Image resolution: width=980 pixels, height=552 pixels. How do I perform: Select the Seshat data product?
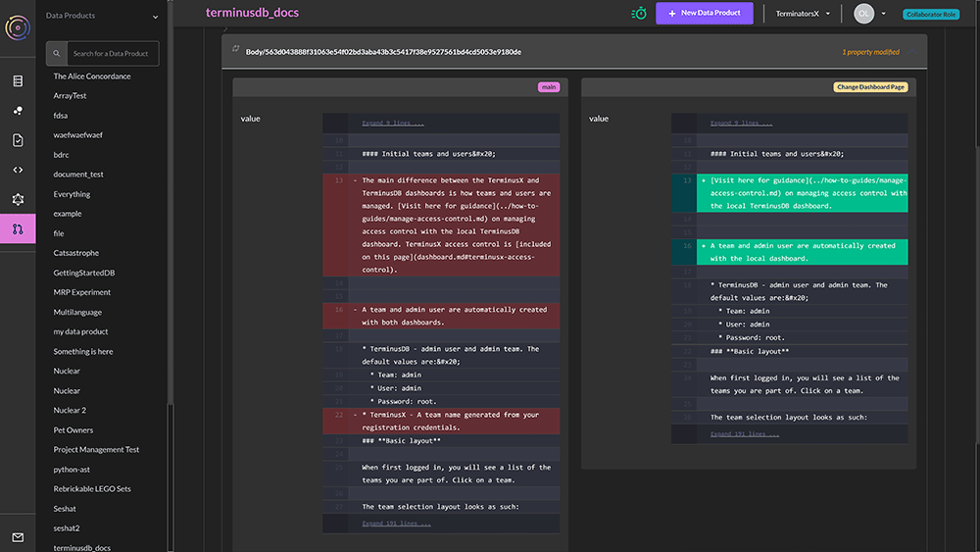(x=65, y=509)
